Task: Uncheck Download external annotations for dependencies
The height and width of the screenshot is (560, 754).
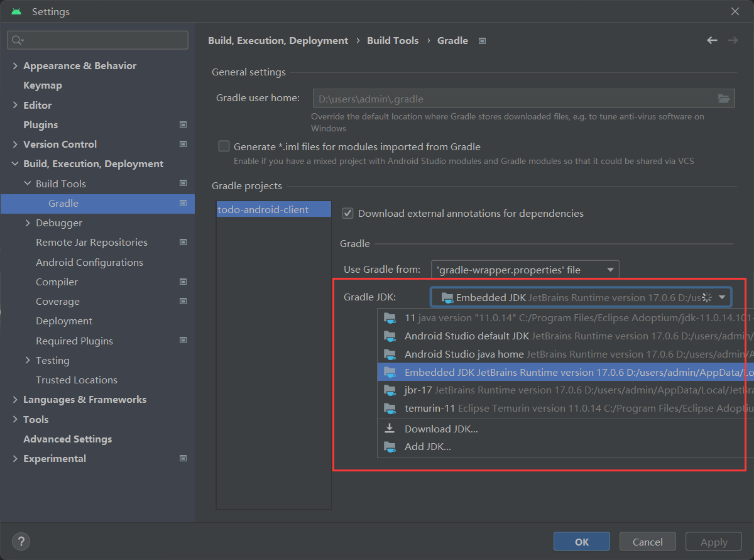Action: point(347,213)
